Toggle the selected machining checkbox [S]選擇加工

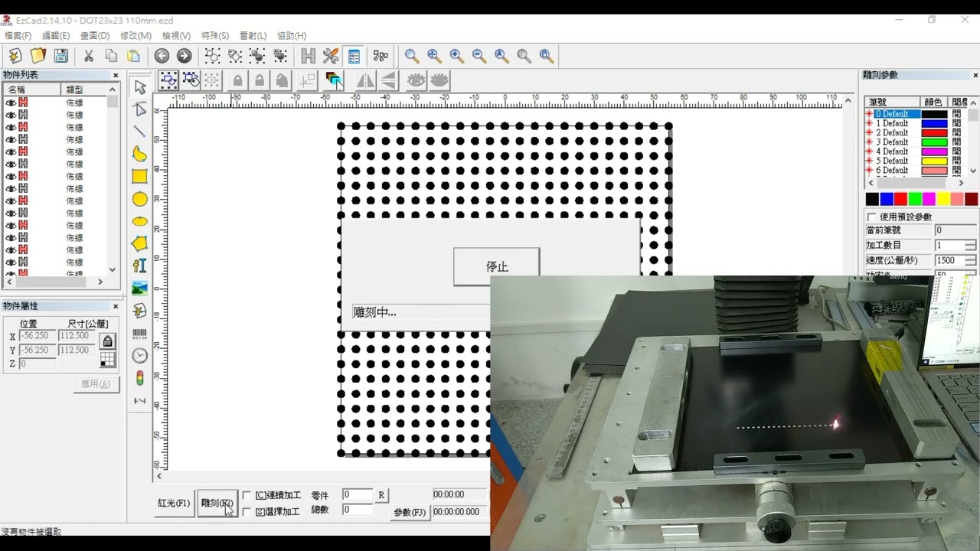247,511
